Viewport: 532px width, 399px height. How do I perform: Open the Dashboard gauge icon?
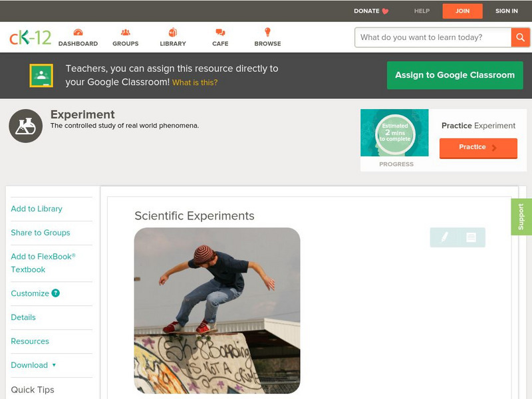pos(80,31)
